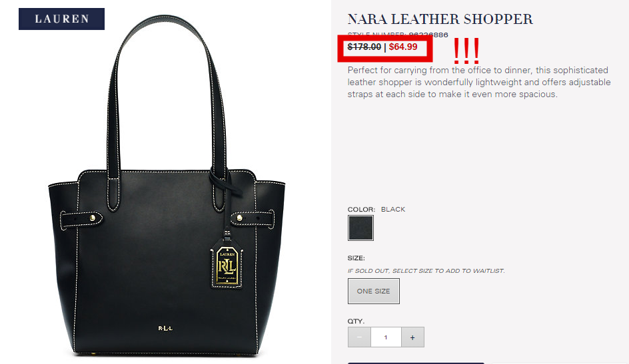629x364 pixels.
Task: Click the product description paragraph
Action: (x=479, y=82)
